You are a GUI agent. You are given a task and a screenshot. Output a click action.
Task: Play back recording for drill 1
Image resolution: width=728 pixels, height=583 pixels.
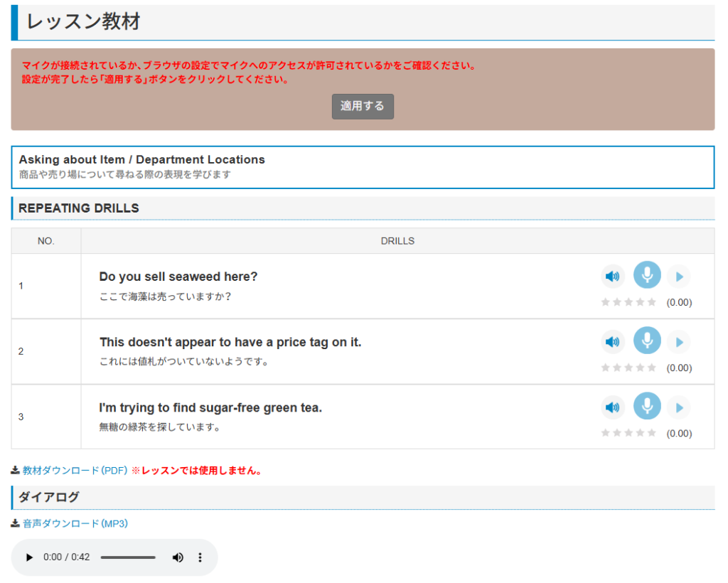679,277
